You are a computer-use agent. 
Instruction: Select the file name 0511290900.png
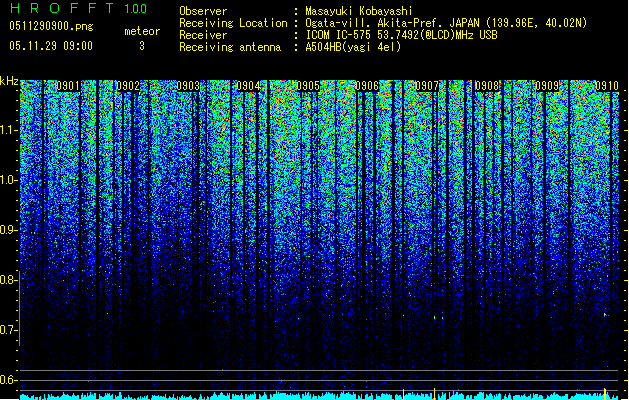[51, 27]
